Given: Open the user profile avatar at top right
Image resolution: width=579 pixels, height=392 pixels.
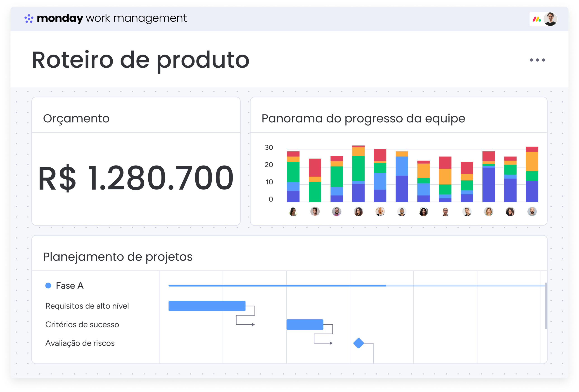Looking at the screenshot, I should [x=550, y=19].
